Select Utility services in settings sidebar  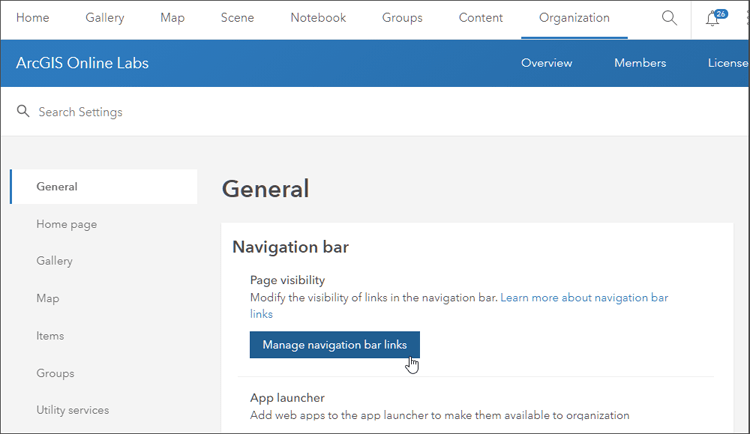(73, 410)
